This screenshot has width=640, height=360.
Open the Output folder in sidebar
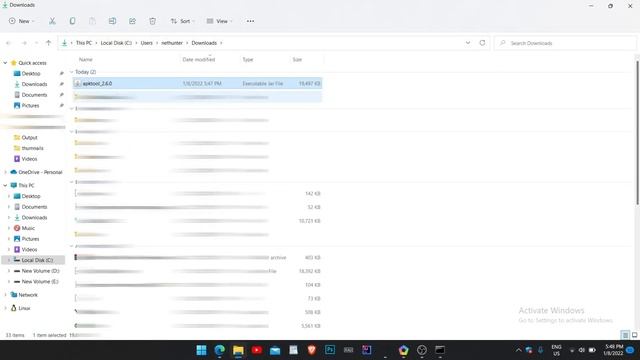tap(29, 138)
